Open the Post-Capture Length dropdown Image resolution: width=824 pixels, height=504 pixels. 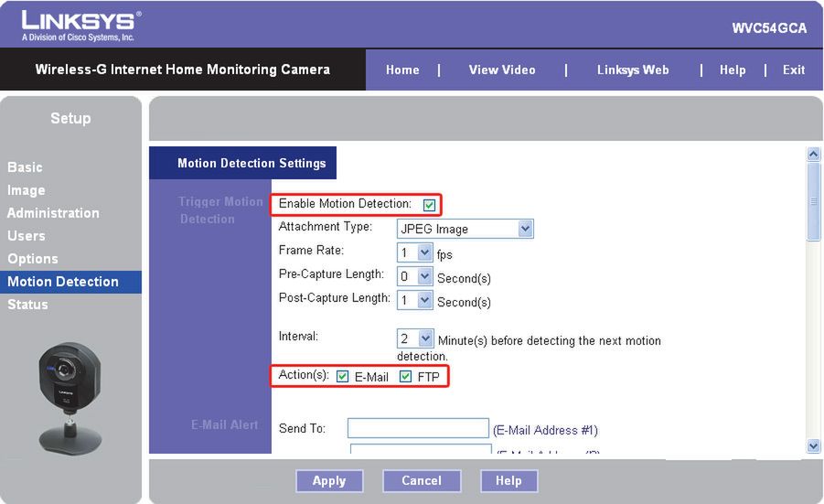click(x=415, y=300)
